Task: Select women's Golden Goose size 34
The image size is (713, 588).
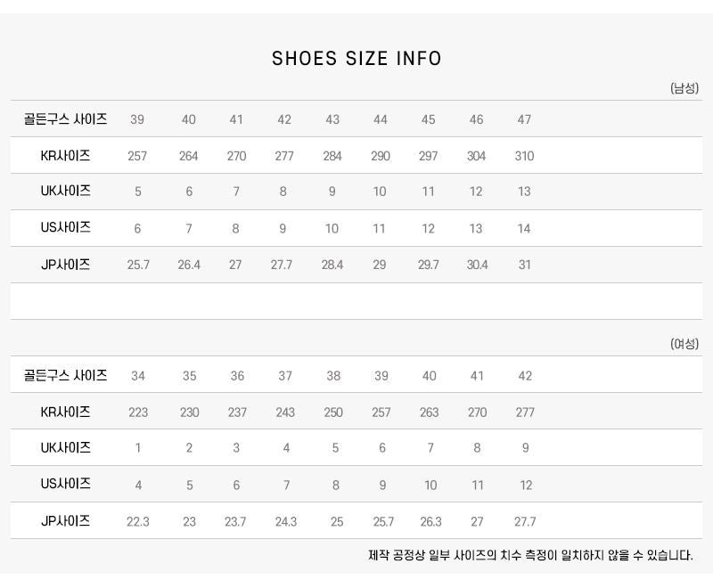Action: 138,376
